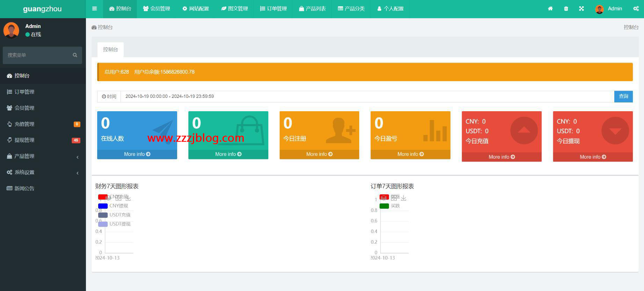Select 会员管理 in the top navigation
The height and width of the screenshot is (291, 644).
tap(157, 9)
